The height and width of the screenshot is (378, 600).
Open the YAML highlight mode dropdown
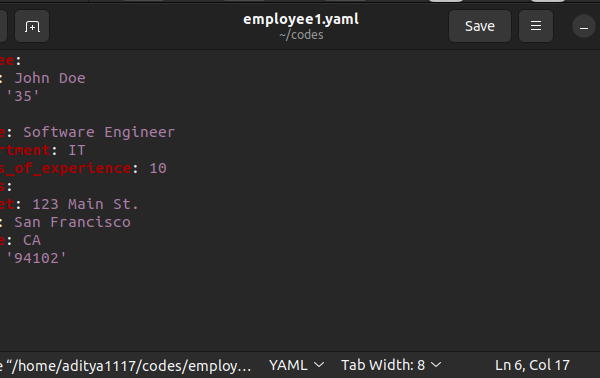pos(297,365)
